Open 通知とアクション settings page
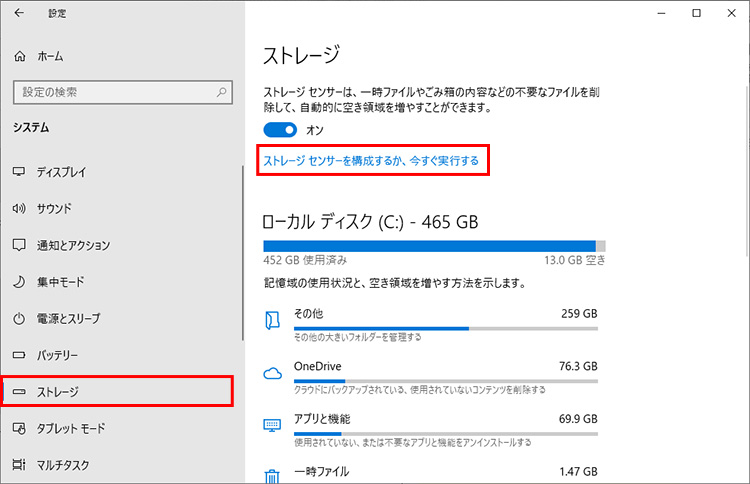This screenshot has height=484, width=750. tap(73, 245)
